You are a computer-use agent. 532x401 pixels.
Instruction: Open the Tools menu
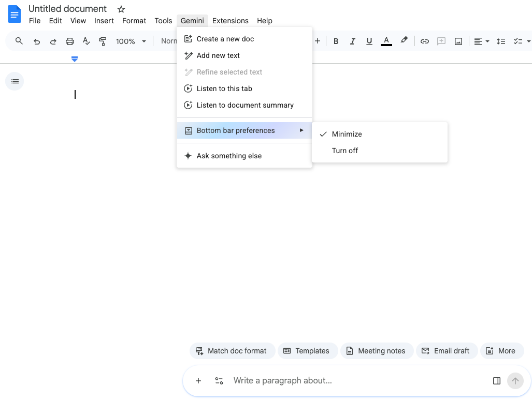(163, 21)
